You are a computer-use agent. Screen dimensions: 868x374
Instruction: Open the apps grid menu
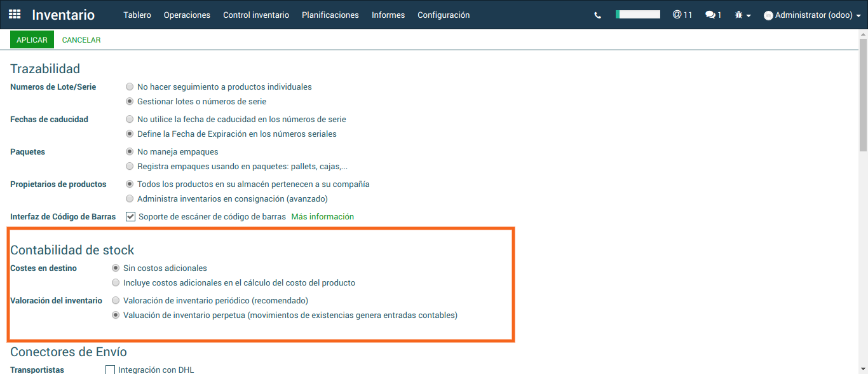click(x=15, y=15)
